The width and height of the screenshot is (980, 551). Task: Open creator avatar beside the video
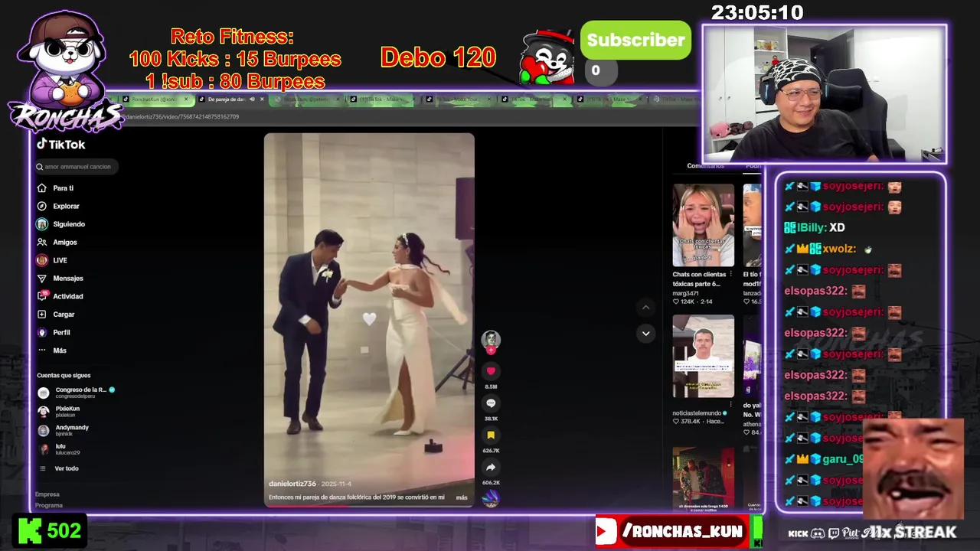491,340
